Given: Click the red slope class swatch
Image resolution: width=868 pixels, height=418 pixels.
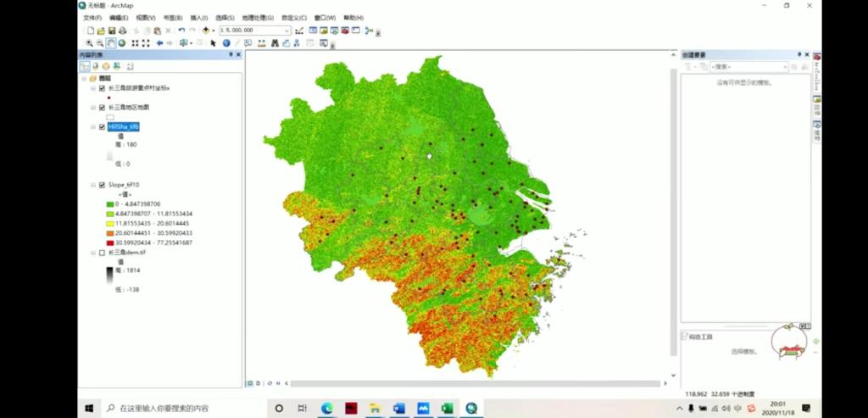Looking at the screenshot, I should pyautogui.click(x=110, y=242).
